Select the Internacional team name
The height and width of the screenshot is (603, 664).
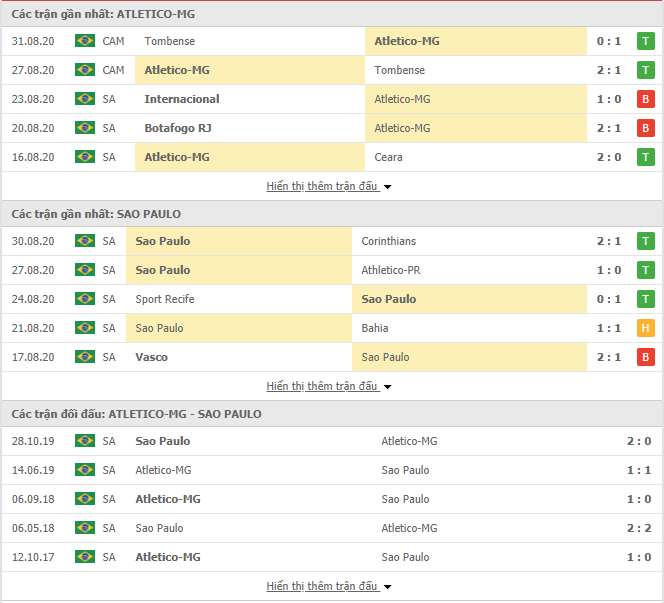pyautogui.click(x=182, y=99)
